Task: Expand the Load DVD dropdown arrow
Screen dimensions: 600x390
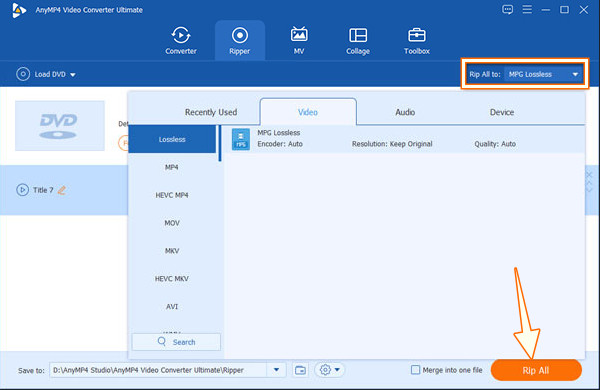Action: [x=73, y=75]
